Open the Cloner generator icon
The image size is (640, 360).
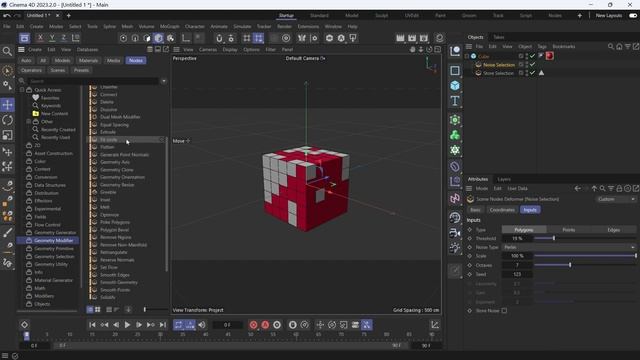pos(455,135)
